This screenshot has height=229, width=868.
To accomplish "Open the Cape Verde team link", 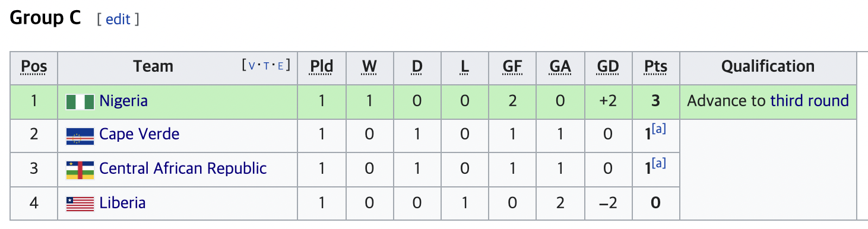I will point(140,134).
